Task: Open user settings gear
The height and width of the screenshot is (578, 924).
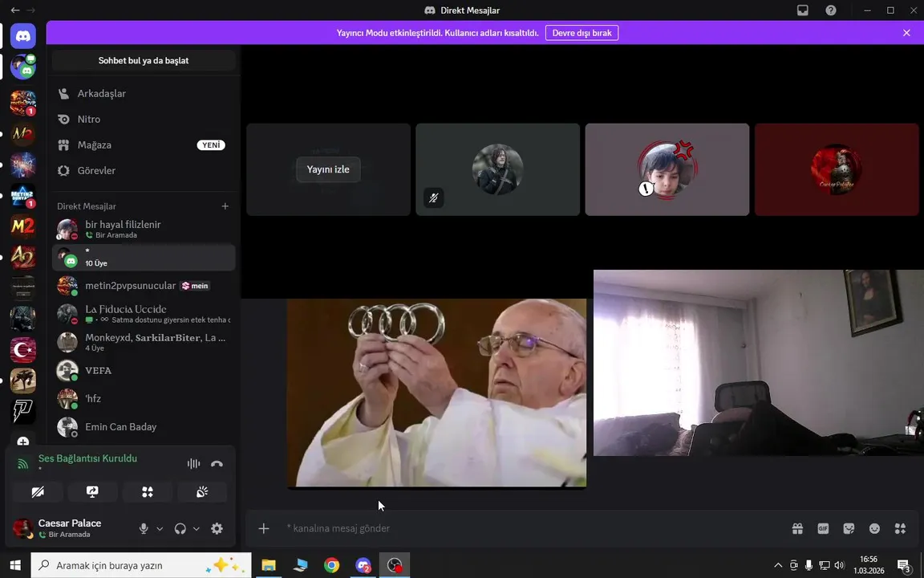Action: click(217, 528)
